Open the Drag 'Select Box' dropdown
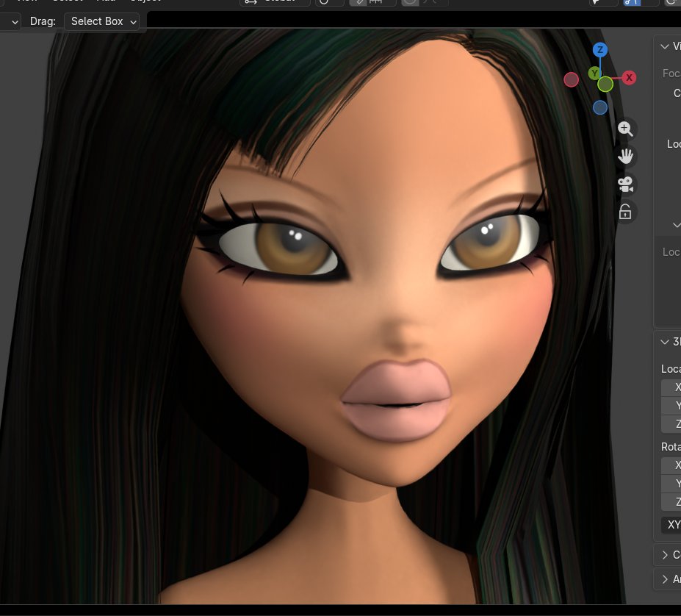Image resolution: width=681 pixels, height=616 pixels. (x=101, y=21)
